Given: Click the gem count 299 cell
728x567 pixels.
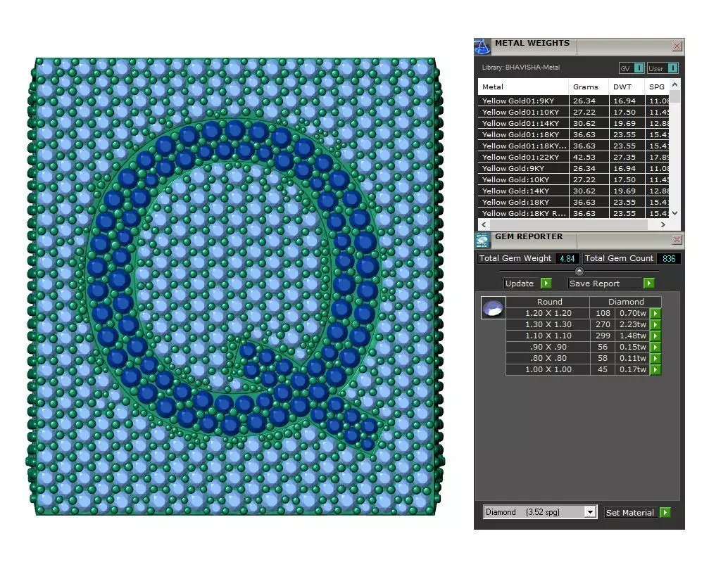Looking at the screenshot, I should [603, 336].
